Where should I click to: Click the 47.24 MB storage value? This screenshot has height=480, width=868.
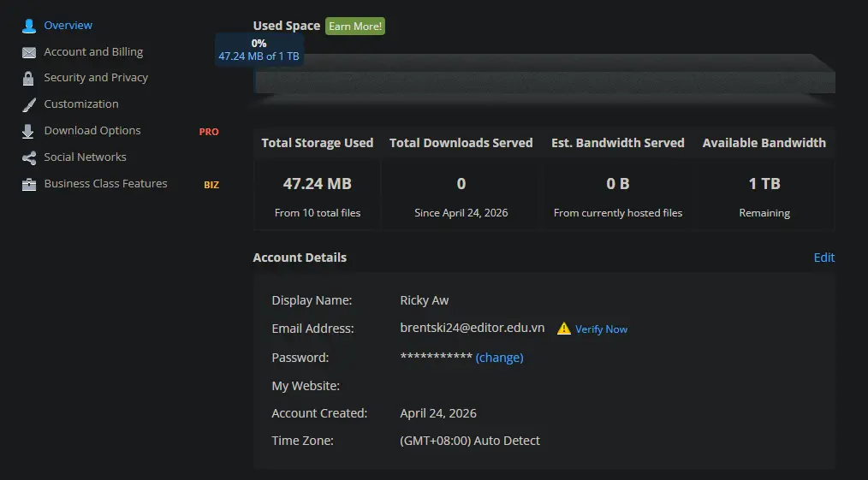point(318,184)
